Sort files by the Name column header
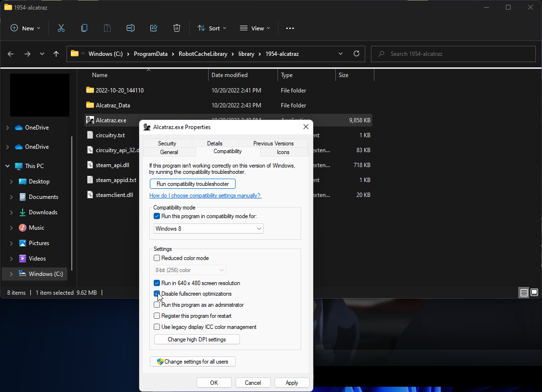 (x=100, y=75)
